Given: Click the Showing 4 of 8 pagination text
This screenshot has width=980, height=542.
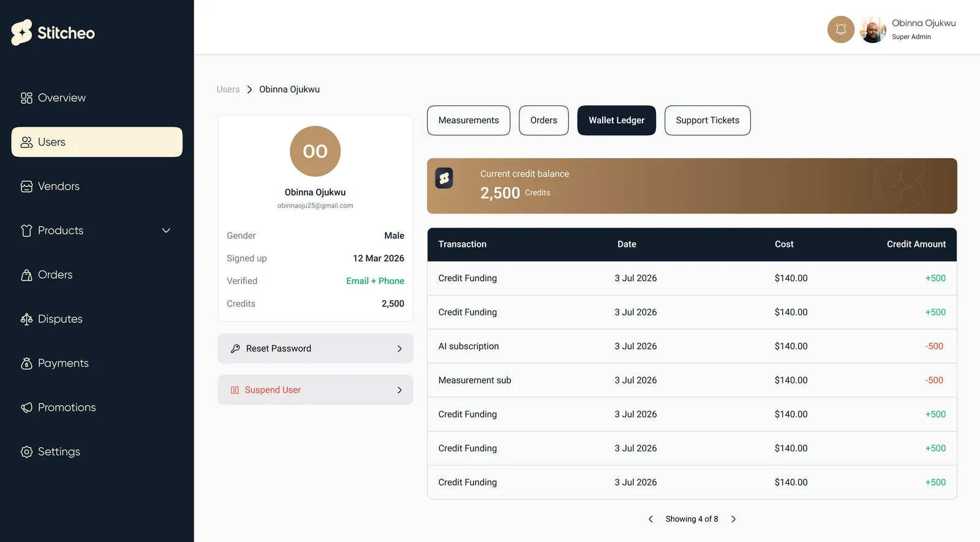Looking at the screenshot, I should [x=692, y=519].
